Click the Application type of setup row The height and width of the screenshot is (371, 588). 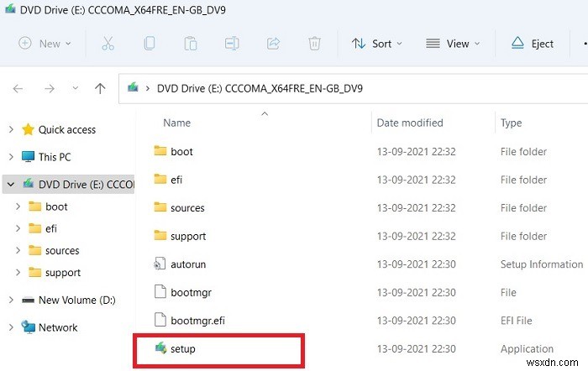(x=527, y=349)
